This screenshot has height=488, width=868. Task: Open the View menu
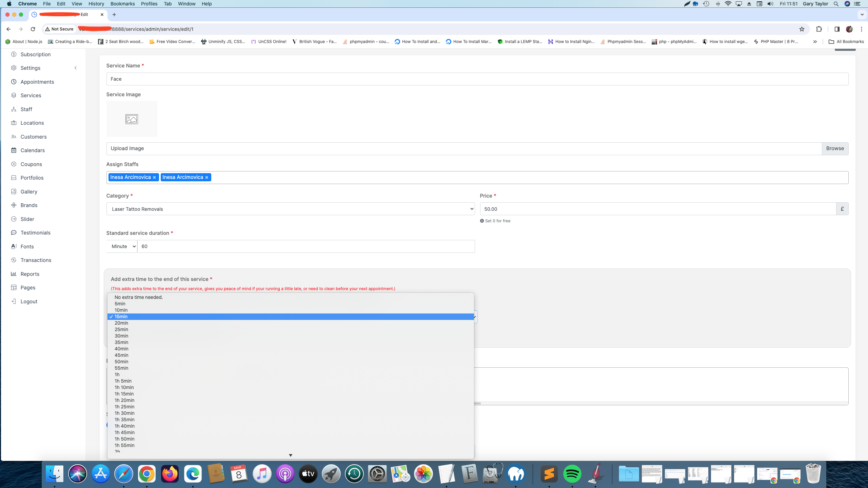[x=77, y=4]
